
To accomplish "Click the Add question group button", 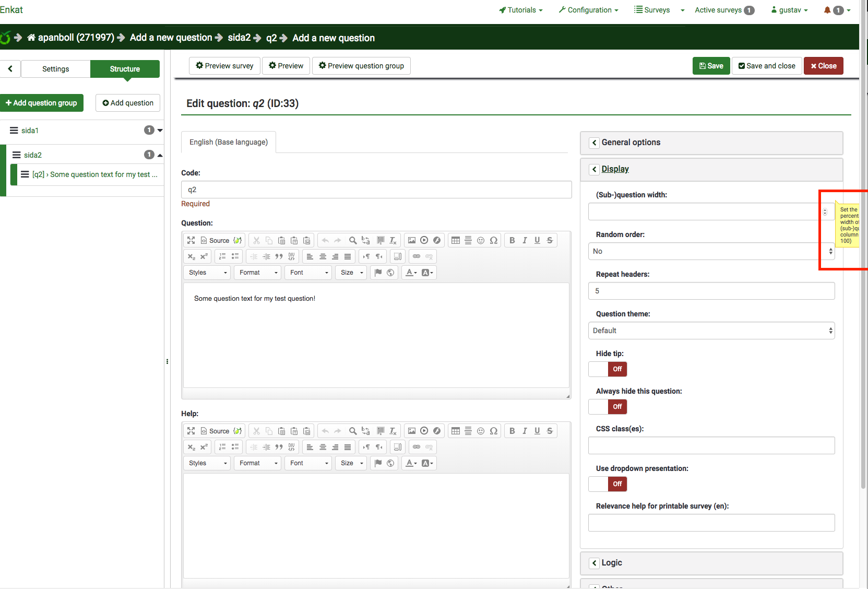I will click(42, 103).
